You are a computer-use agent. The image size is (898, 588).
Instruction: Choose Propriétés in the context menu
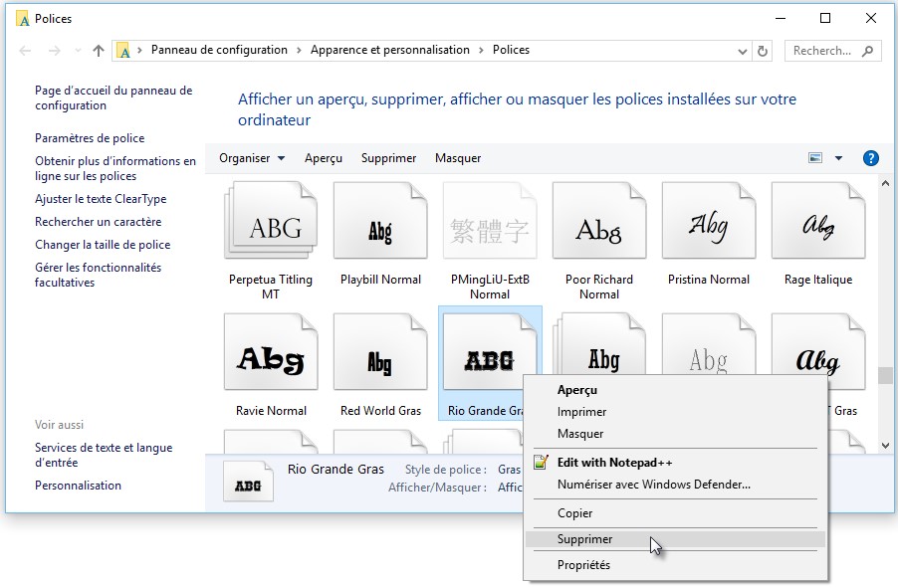pos(584,565)
